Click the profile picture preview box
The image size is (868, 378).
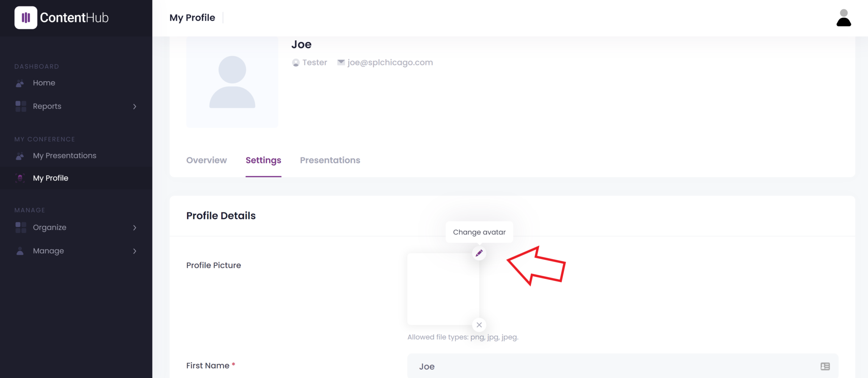(x=443, y=289)
